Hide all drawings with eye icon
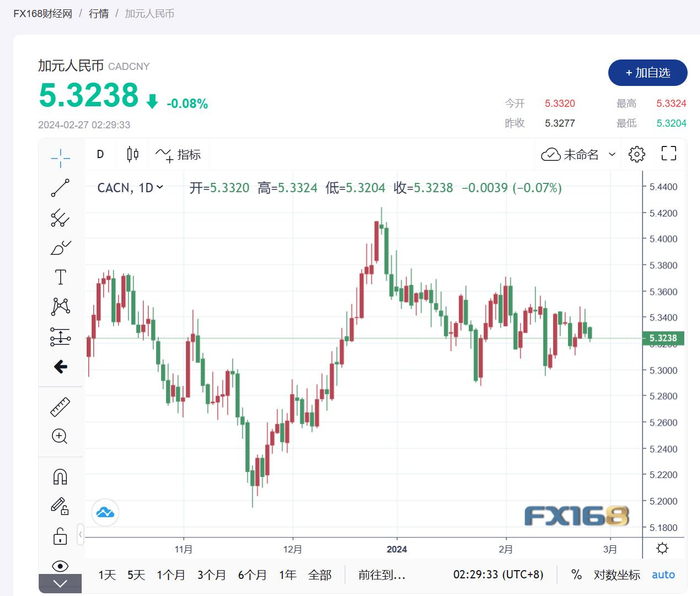This screenshot has height=596, width=700. [60, 566]
